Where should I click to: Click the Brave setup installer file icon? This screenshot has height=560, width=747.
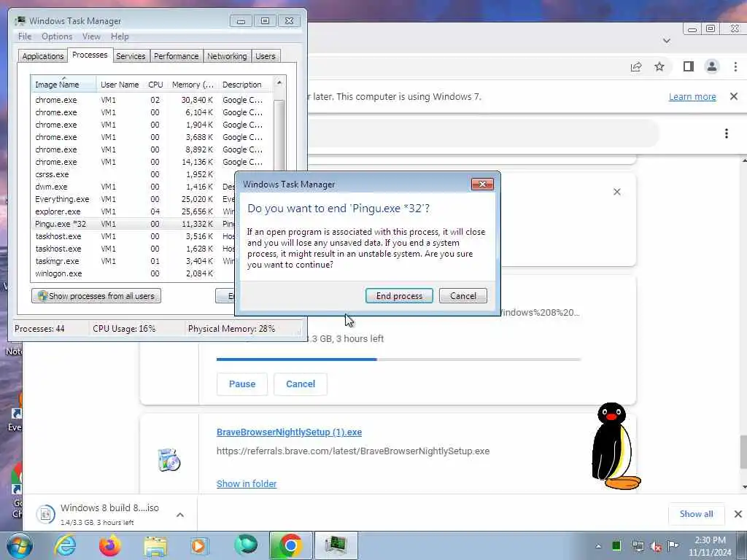[169, 460]
